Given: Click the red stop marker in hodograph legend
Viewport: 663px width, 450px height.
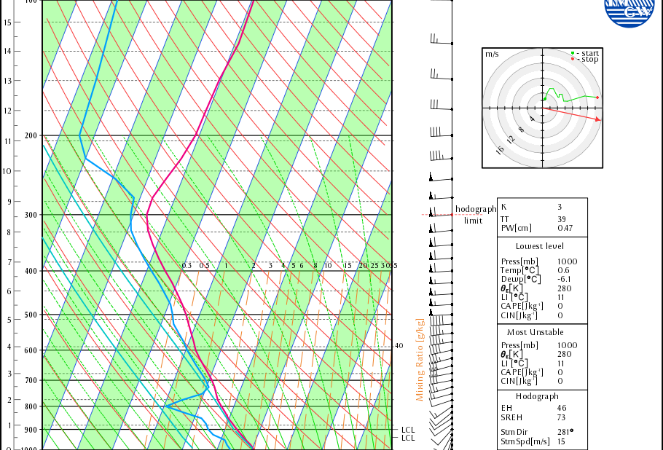Looking at the screenshot, I should (572, 59).
